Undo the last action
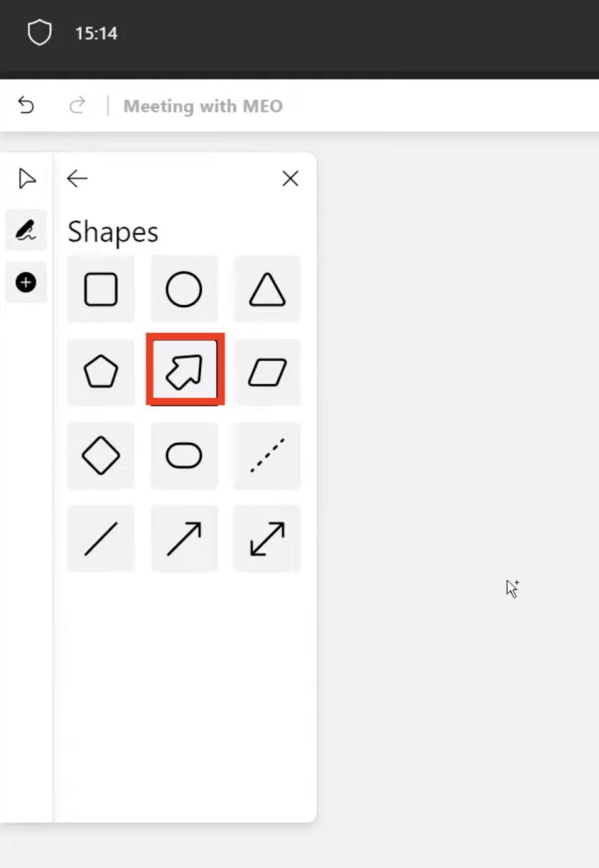599x868 pixels. 26,105
